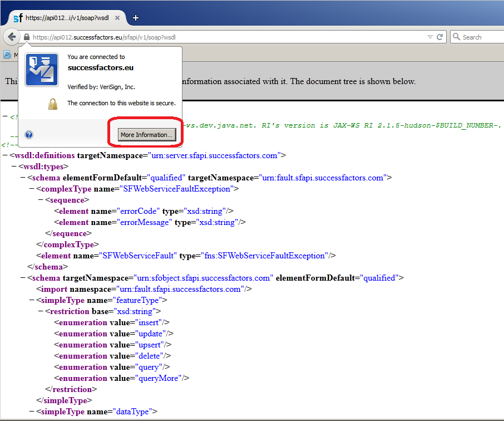Collapse the featureType simpleType node
Screen dimensions: 504x421
[x=32, y=300]
